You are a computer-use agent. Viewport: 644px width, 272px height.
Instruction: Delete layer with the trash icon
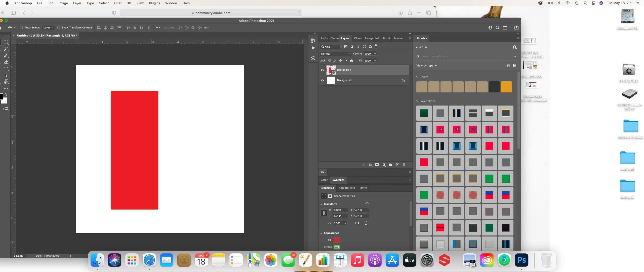pyautogui.click(x=404, y=165)
